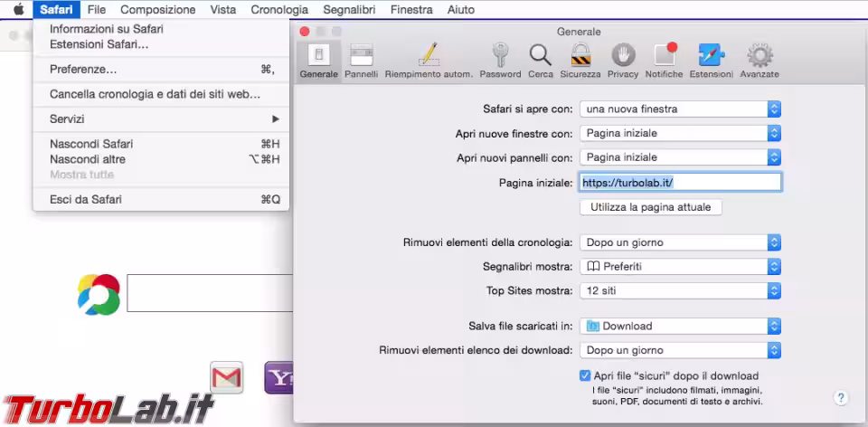Open the Cerca preferences pane
The image size is (868, 427).
[541, 60]
